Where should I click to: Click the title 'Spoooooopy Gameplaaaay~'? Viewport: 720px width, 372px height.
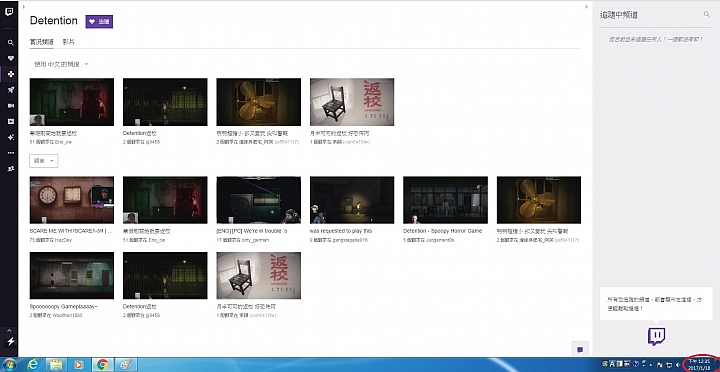(x=64, y=306)
